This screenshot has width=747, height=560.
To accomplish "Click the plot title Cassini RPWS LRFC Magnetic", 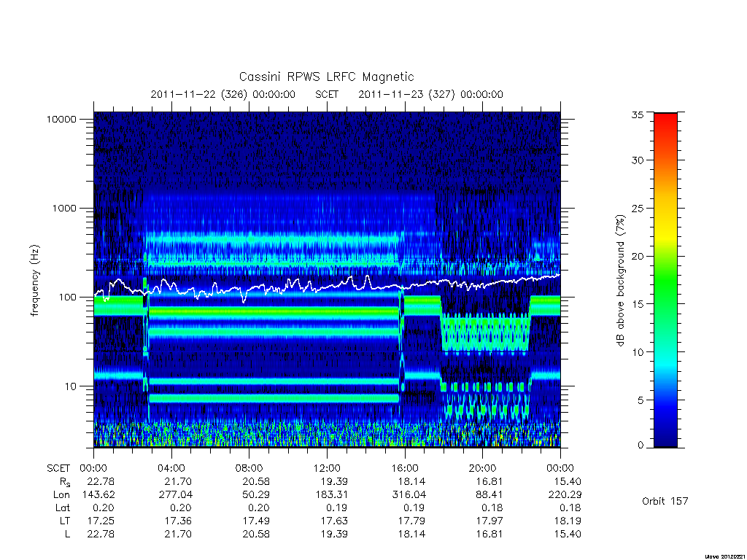I will click(x=326, y=77).
